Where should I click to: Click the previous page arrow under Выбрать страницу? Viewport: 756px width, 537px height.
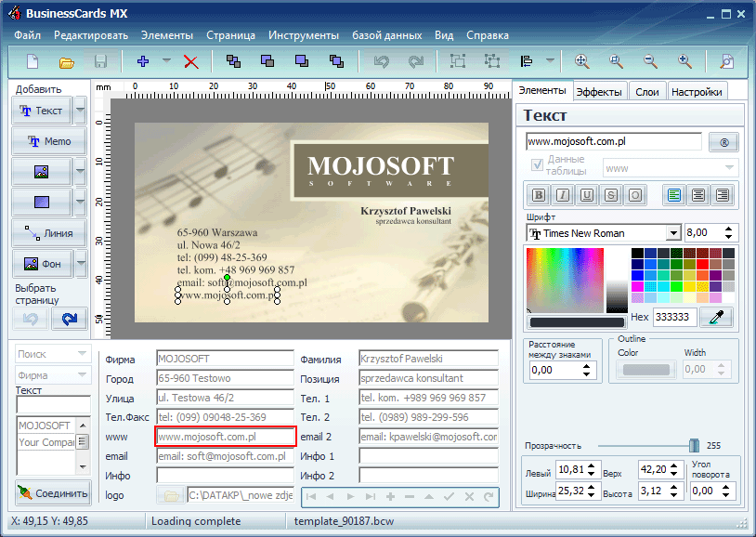click(31, 319)
